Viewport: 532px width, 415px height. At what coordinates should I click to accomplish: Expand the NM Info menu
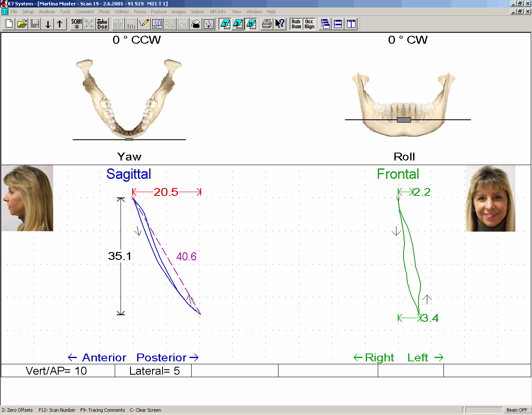tap(218, 12)
